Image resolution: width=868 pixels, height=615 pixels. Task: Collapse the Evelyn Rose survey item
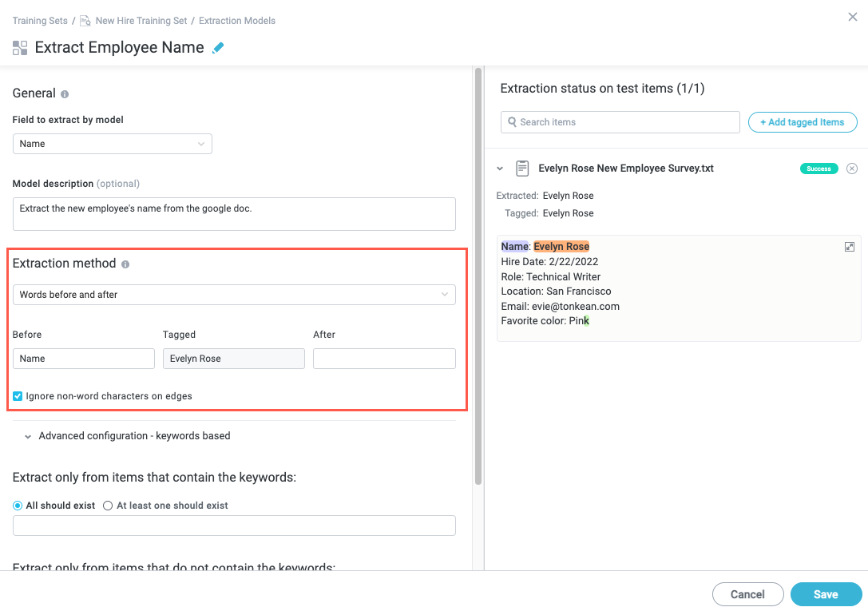[x=501, y=169]
